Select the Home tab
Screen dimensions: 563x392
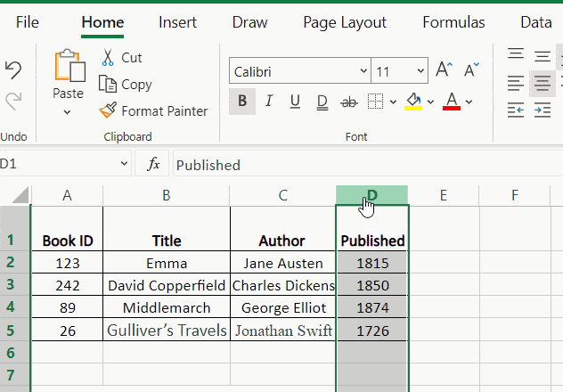[102, 22]
